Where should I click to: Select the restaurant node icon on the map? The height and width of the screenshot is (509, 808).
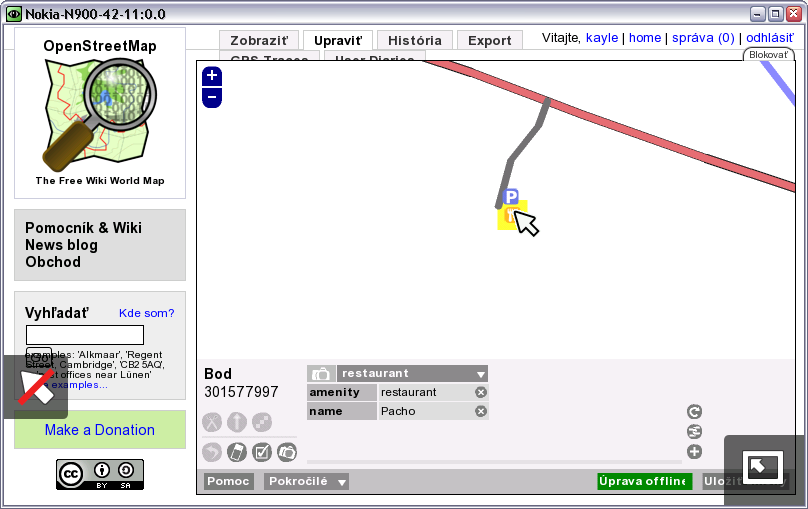(x=510, y=215)
